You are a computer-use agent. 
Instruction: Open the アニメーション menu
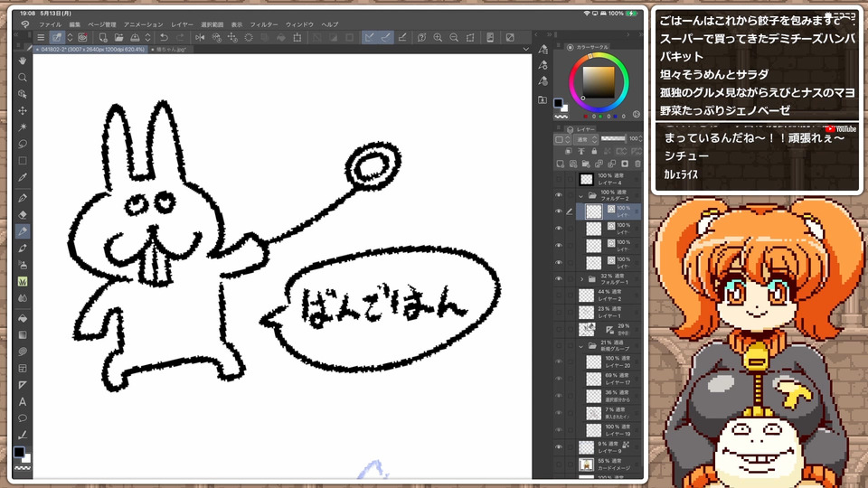144,24
